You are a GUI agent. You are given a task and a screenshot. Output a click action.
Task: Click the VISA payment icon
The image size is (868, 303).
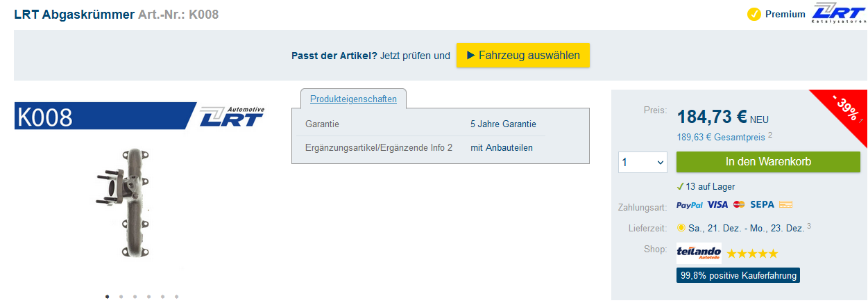(717, 205)
